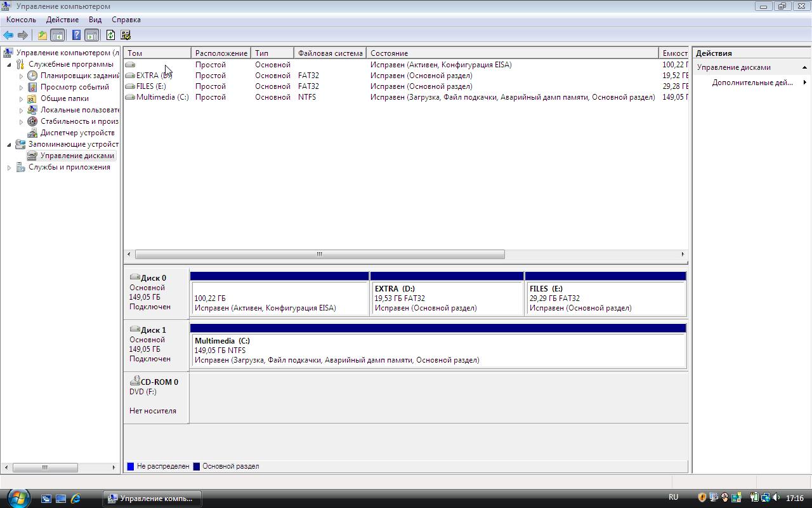Click the Back arrow in the toolbar

tap(8, 36)
